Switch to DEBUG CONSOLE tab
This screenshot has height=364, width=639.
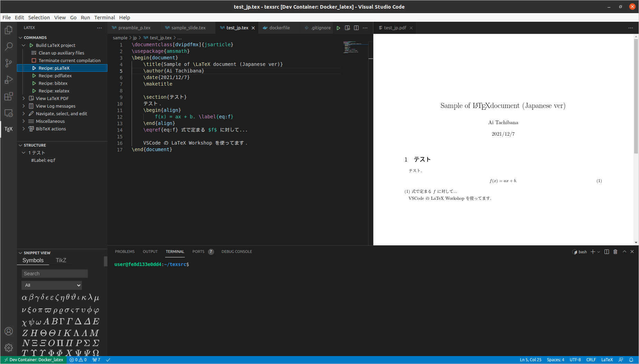click(237, 252)
